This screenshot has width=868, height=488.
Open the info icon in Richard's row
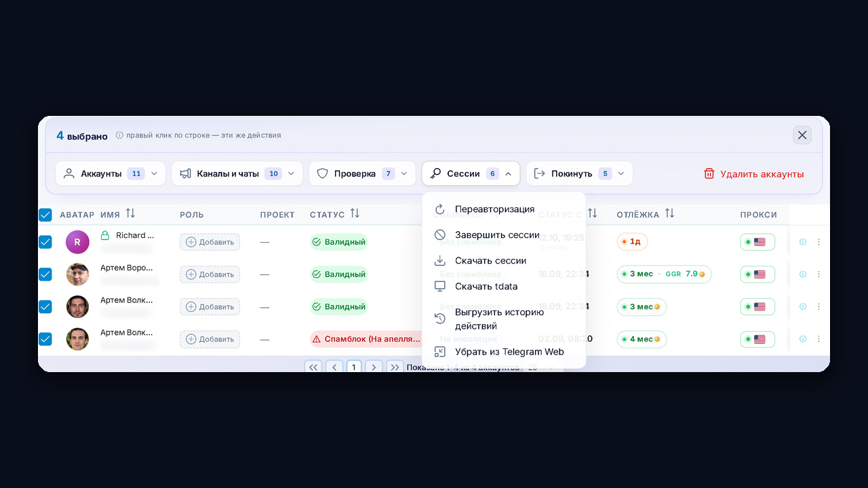(x=803, y=242)
